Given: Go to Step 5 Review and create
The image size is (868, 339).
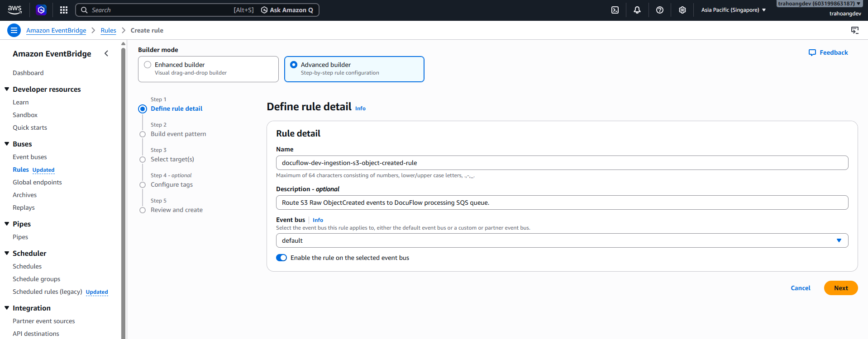Looking at the screenshot, I should coord(176,210).
